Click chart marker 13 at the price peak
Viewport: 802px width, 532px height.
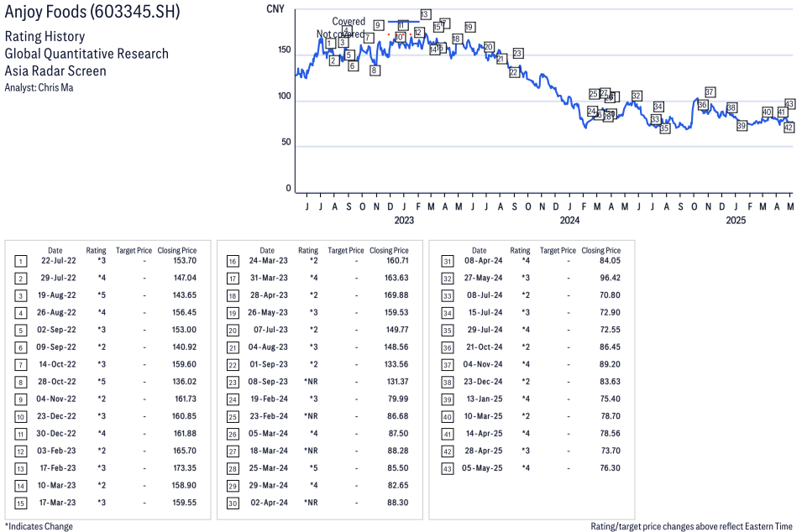tap(425, 14)
